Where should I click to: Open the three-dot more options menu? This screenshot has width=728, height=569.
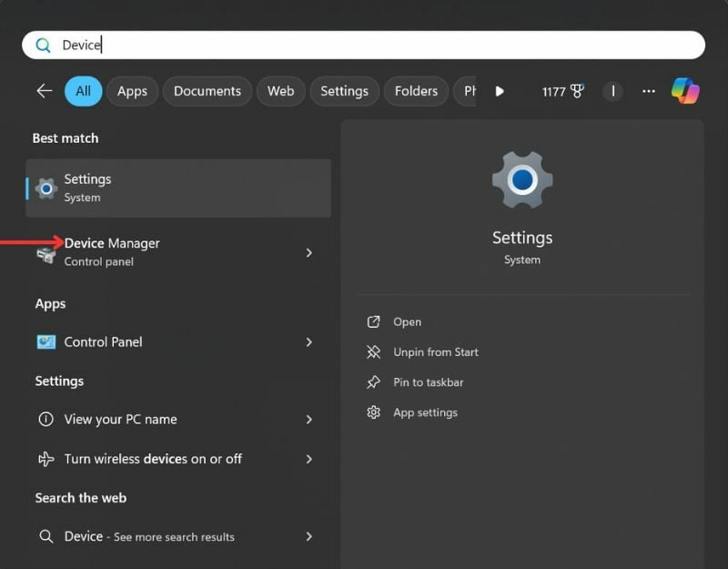pos(649,91)
